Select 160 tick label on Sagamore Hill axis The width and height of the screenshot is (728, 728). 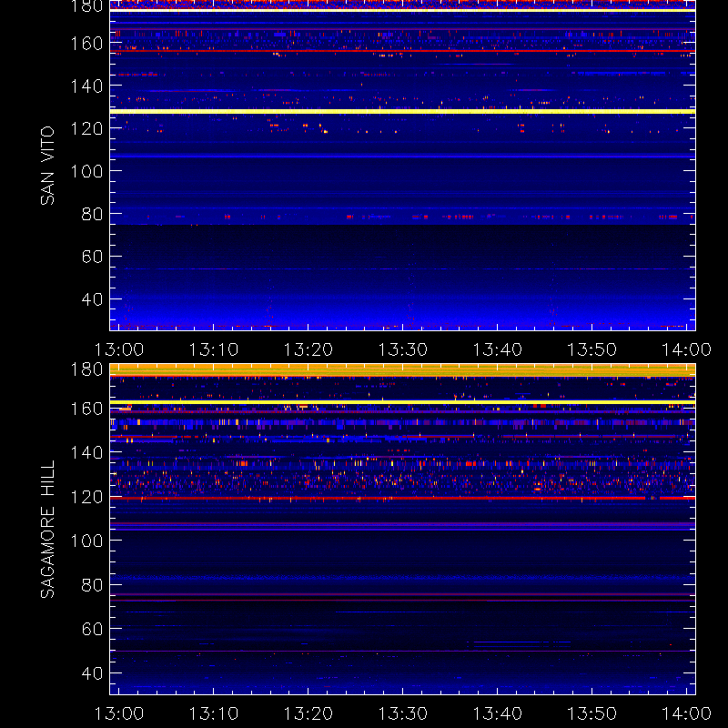(x=86, y=409)
